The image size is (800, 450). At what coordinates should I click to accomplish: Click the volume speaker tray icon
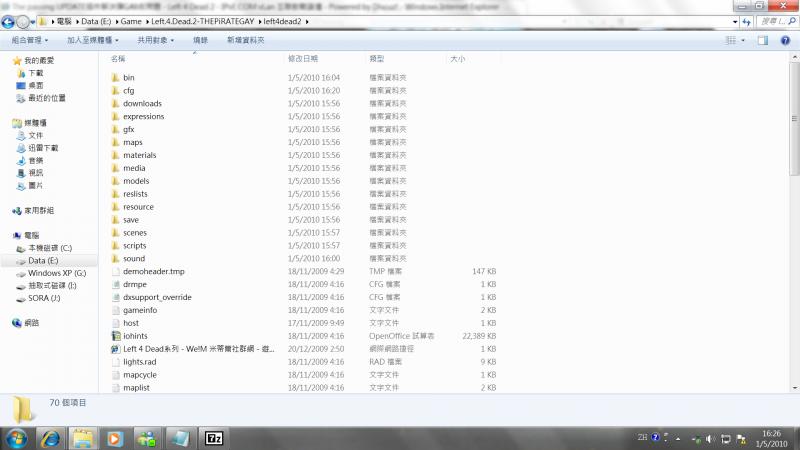click(710, 439)
